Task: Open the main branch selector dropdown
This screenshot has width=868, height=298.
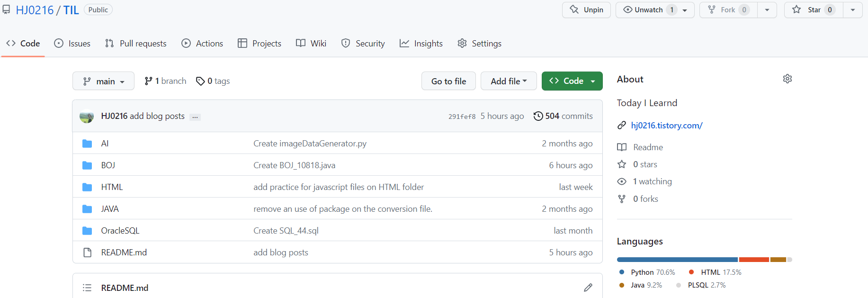Action: click(103, 81)
